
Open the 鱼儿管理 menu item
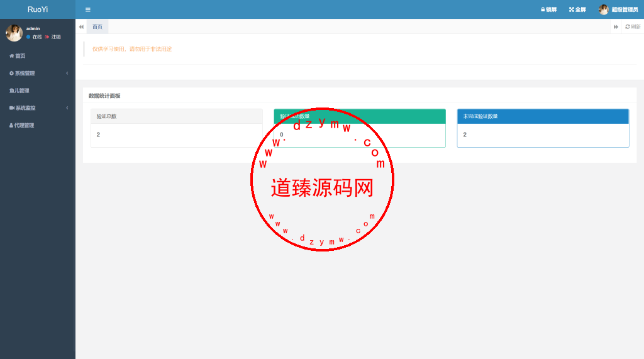pos(37,91)
